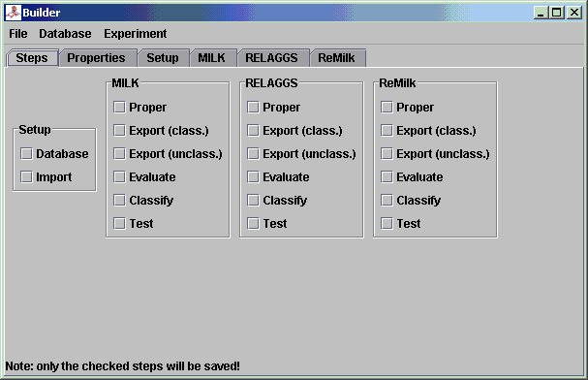Open the Experiment menu
Viewport: 588px width, 380px height.
point(135,34)
